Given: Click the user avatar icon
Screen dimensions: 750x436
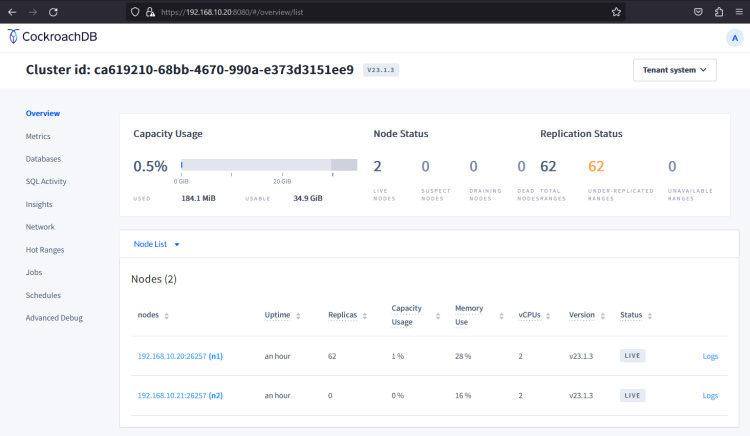Looking at the screenshot, I should [733, 37].
